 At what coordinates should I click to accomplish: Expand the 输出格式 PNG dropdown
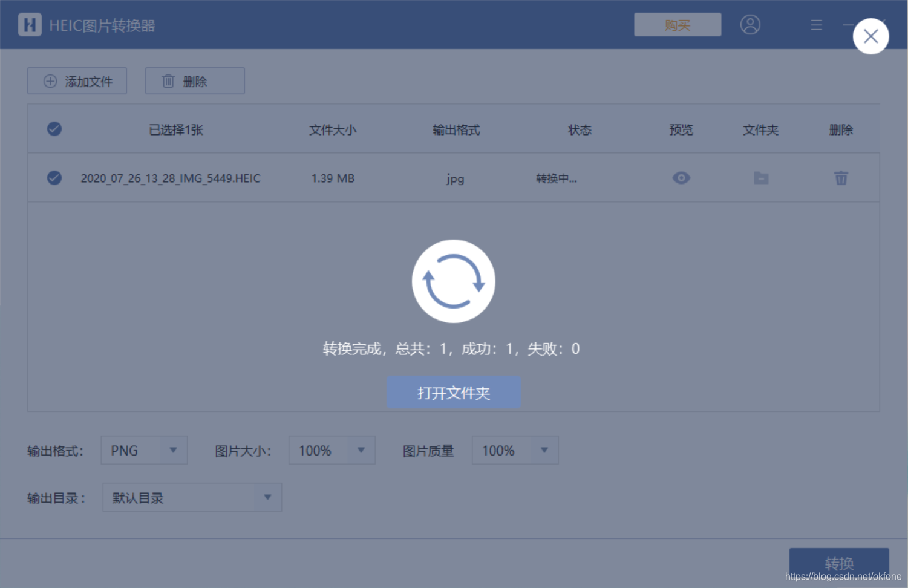(x=144, y=450)
